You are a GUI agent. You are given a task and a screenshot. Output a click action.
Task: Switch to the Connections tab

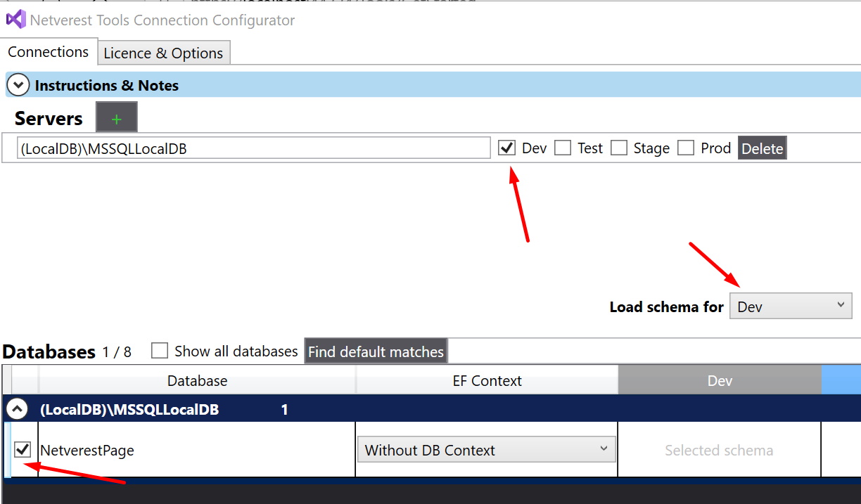[49, 52]
